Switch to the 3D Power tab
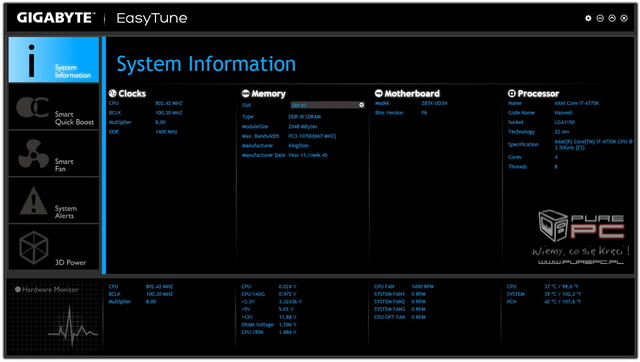The height and width of the screenshot is (362, 640). pos(54,247)
